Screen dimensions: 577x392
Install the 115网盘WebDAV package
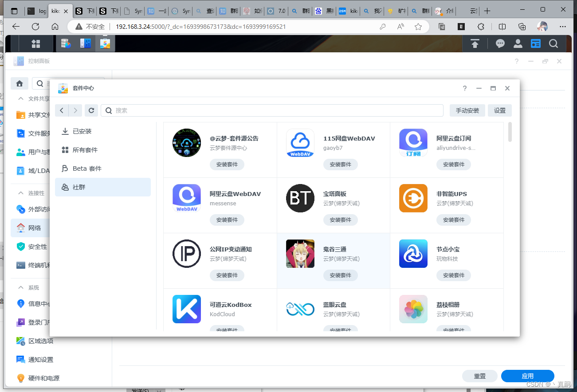pyautogui.click(x=341, y=165)
